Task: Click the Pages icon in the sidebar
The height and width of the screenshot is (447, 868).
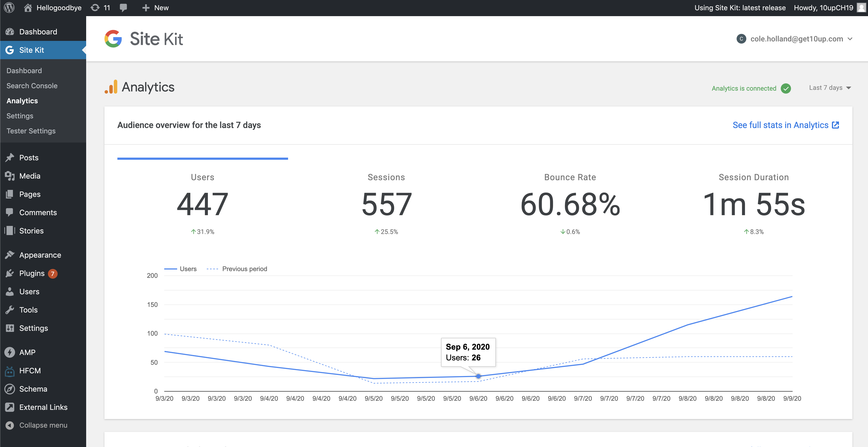Action: (10, 194)
